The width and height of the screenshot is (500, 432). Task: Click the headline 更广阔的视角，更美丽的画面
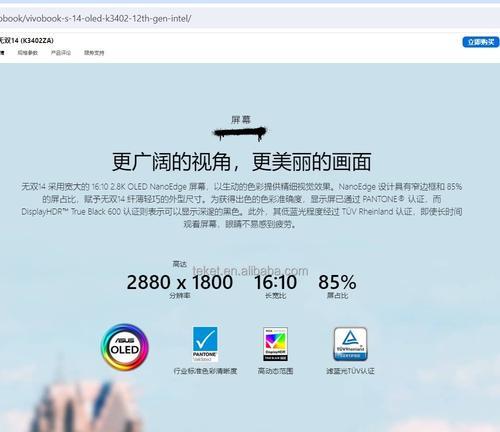point(241,162)
